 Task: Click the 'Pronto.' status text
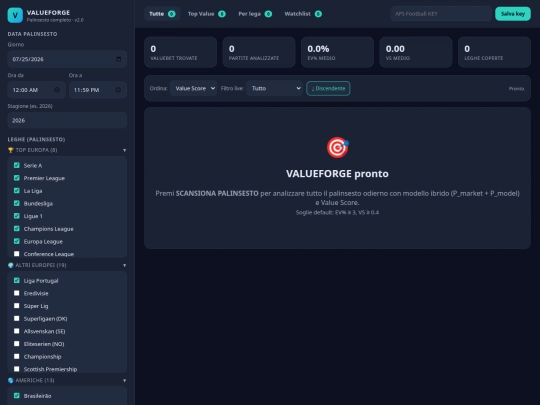pyautogui.click(x=517, y=89)
